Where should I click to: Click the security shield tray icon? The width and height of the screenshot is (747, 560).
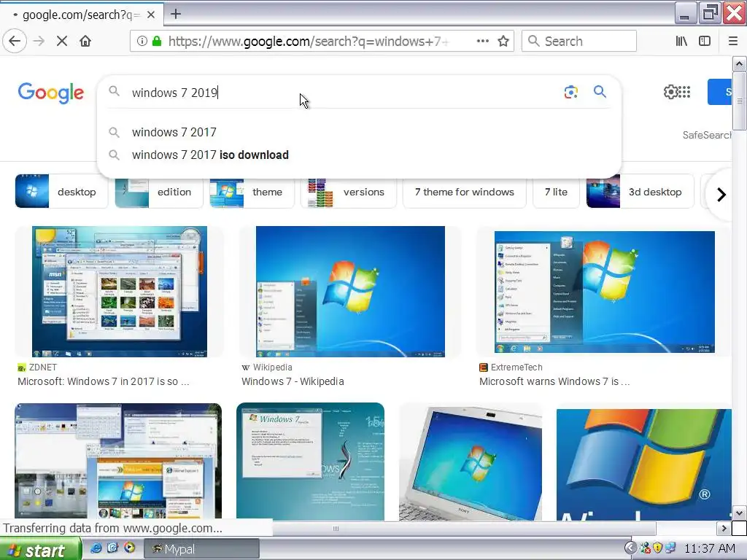point(657,548)
